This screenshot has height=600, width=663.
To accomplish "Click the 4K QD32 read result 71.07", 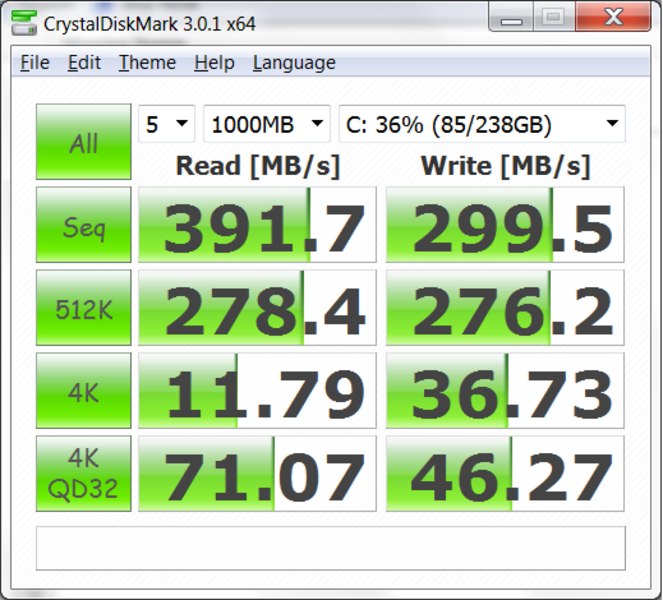I will [257, 474].
